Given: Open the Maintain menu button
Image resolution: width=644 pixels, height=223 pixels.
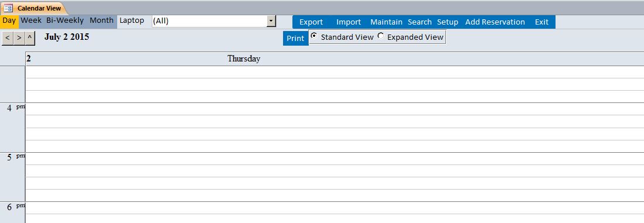Looking at the screenshot, I should click(386, 22).
